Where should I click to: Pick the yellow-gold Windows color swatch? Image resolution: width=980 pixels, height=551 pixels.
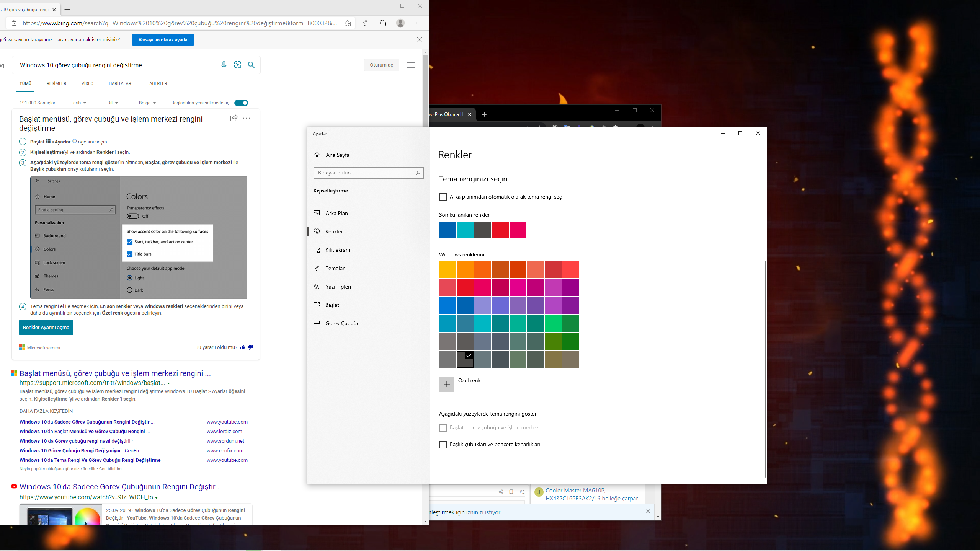tap(448, 270)
